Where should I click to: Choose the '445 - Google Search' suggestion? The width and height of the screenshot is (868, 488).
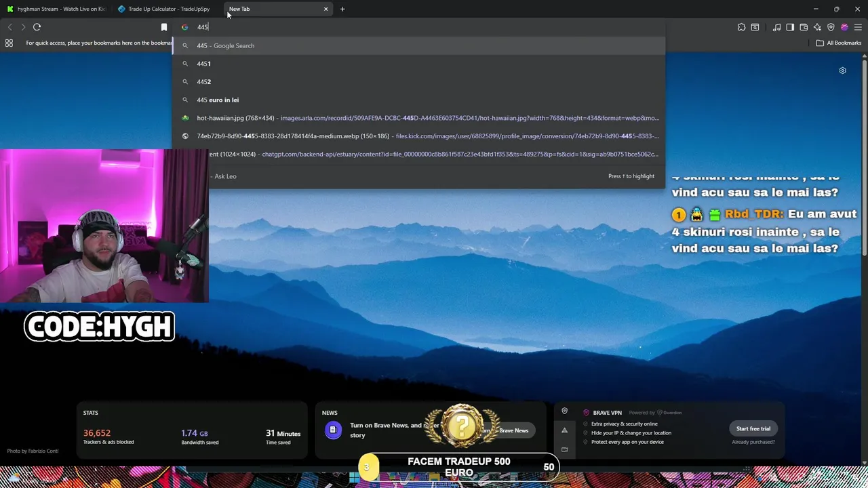(419, 45)
